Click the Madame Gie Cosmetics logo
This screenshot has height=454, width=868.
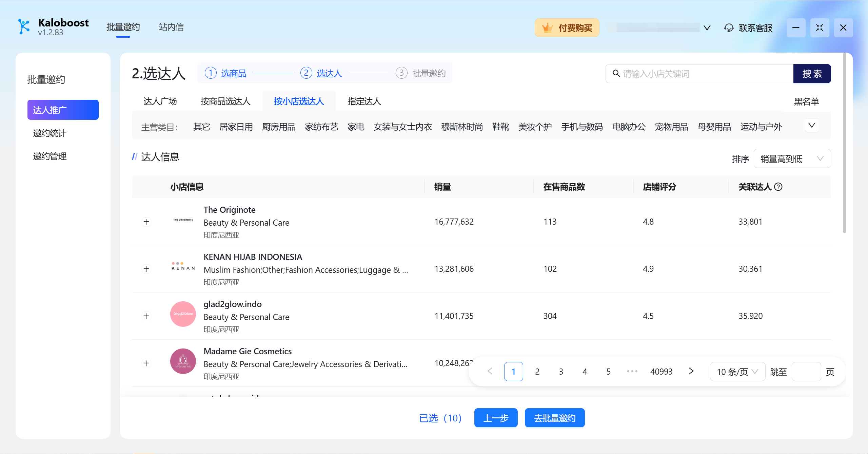click(183, 361)
